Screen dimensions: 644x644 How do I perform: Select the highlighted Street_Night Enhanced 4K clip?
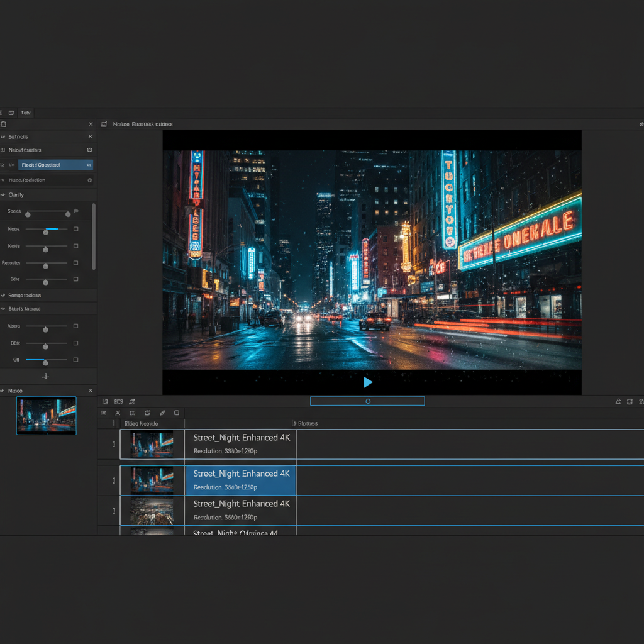pyautogui.click(x=241, y=480)
